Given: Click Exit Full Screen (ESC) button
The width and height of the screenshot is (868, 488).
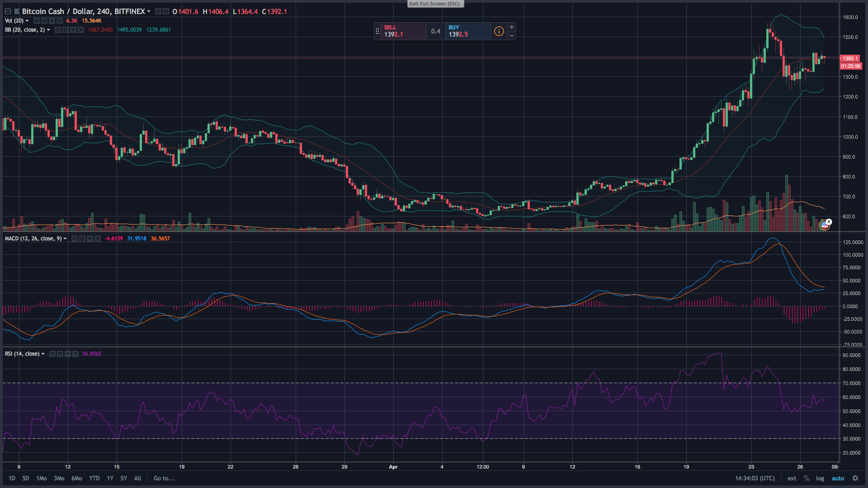Looking at the screenshot, I should (x=435, y=4).
